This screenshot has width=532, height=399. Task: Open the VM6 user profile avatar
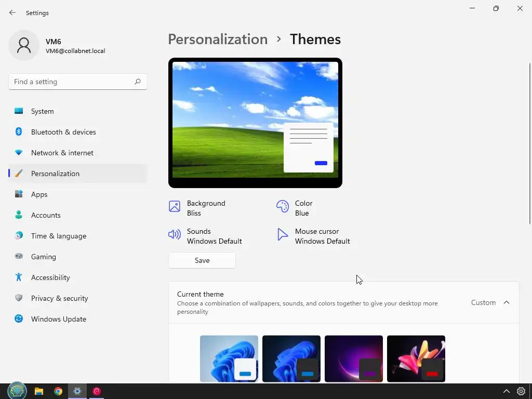[x=24, y=45]
